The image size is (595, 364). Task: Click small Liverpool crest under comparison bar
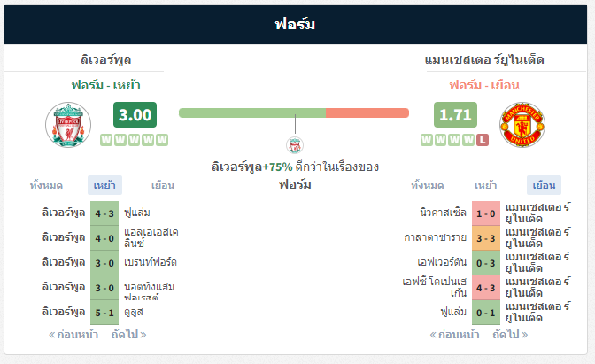pos(295,145)
